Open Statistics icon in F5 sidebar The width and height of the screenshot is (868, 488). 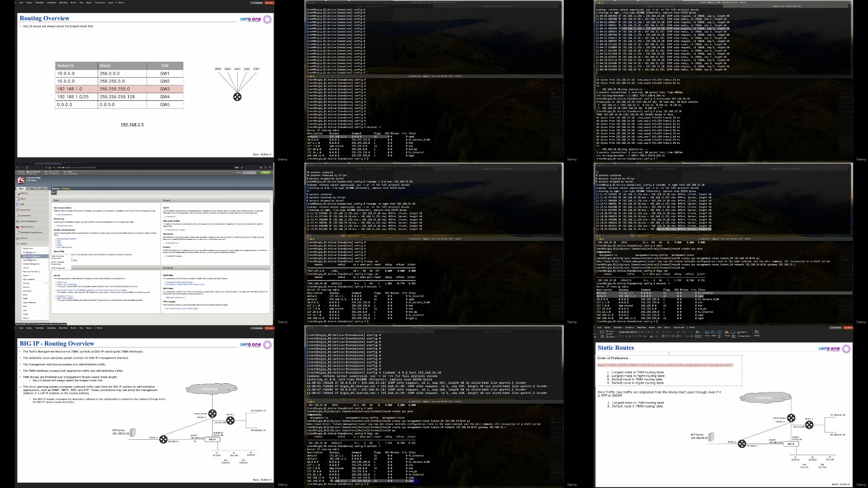point(18,193)
